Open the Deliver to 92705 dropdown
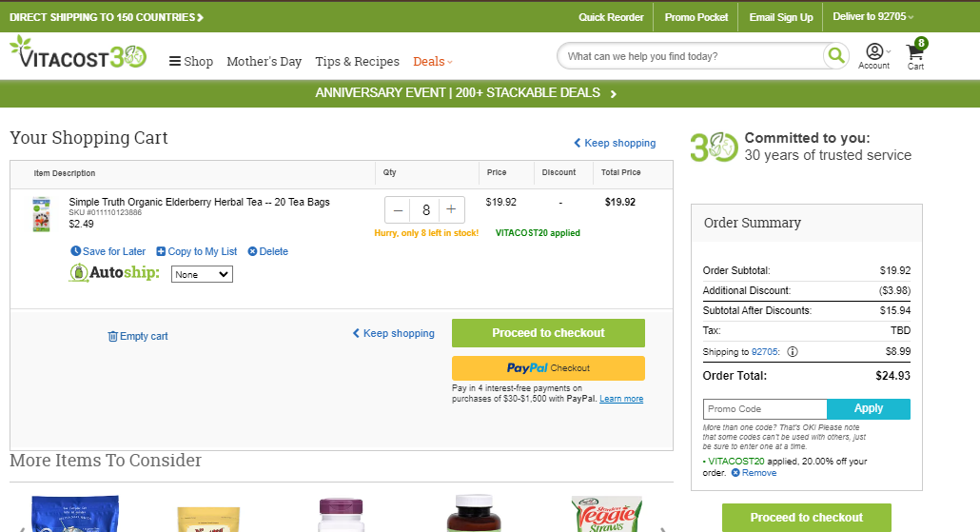Viewport: 980px width, 532px height. pos(873,17)
